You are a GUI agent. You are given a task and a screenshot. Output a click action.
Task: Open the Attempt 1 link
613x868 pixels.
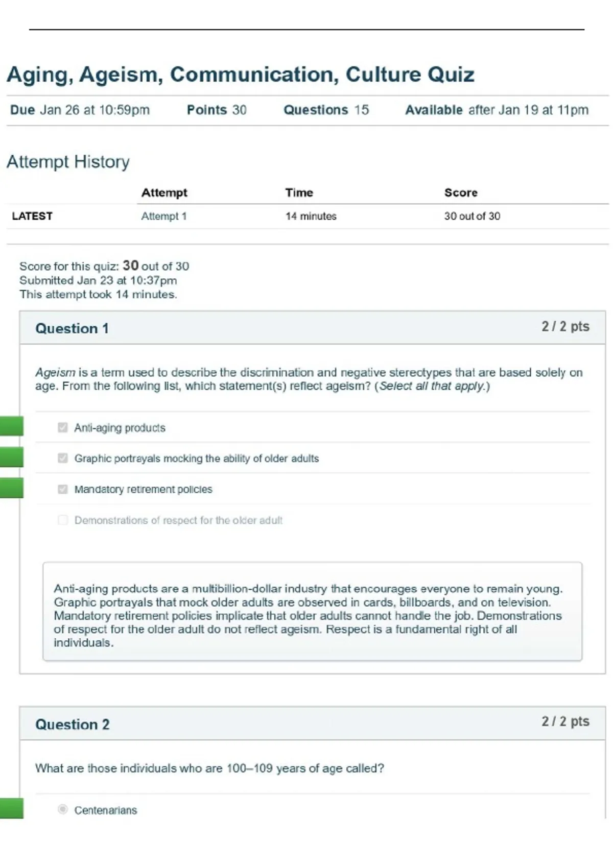163,216
